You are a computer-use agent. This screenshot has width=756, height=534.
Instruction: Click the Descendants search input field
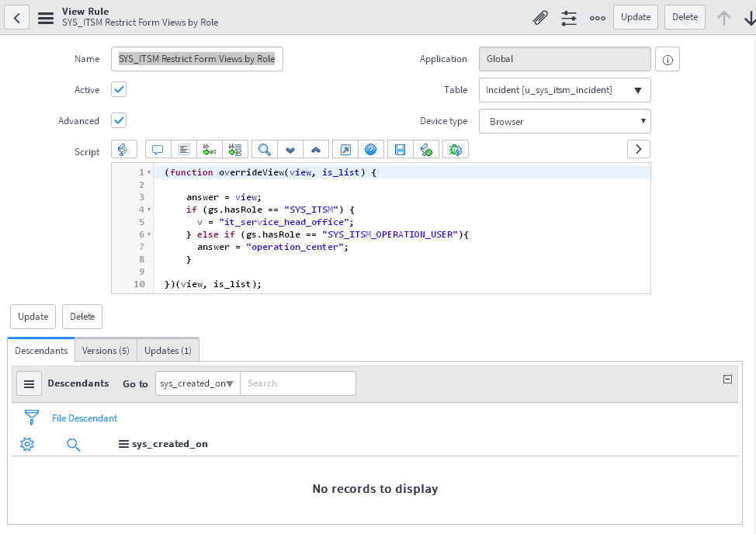point(297,383)
